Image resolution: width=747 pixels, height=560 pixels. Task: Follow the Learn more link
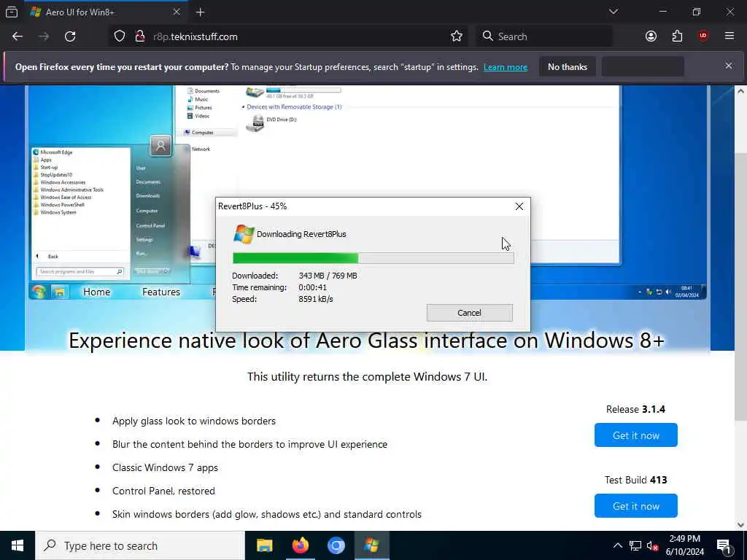506,67
